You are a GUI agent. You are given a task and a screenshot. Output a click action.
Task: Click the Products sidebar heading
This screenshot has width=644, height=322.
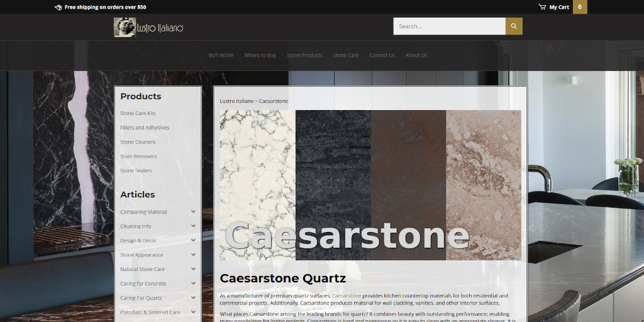click(140, 96)
